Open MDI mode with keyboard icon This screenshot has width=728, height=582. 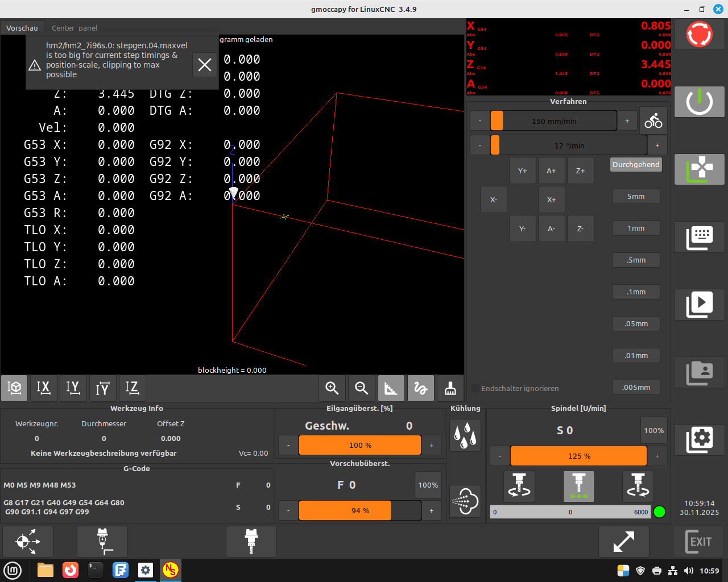click(x=699, y=236)
